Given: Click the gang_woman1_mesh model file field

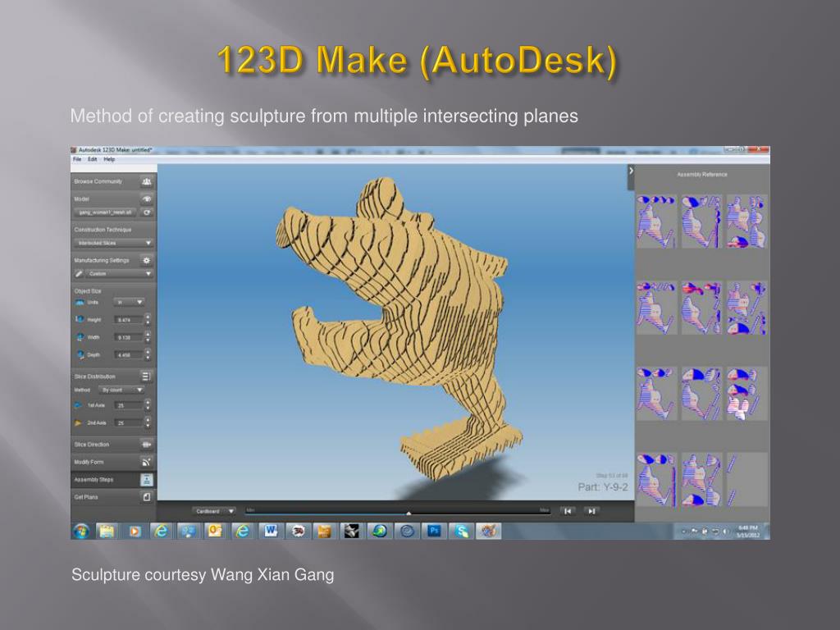Looking at the screenshot, I should click(x=106, y=212).
